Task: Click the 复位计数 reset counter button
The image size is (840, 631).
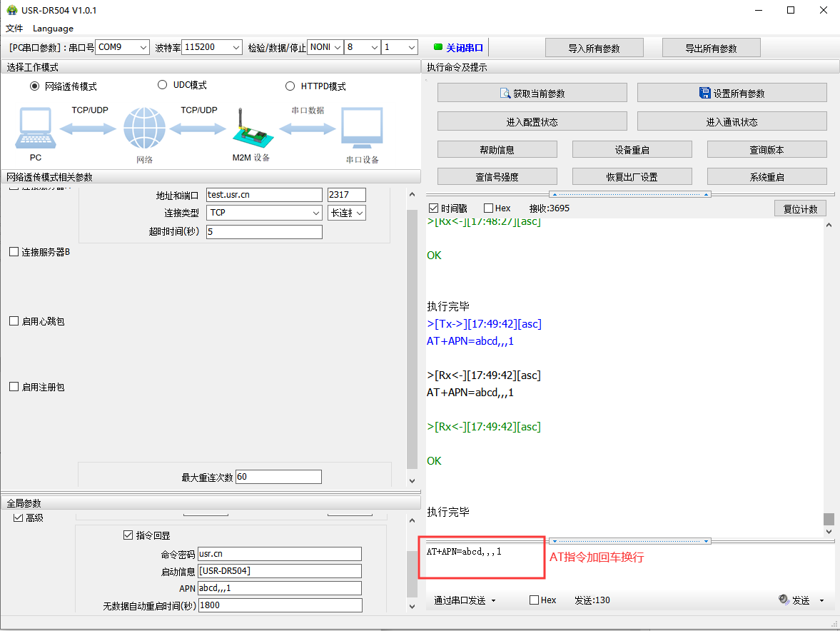Action: (800, 208)
